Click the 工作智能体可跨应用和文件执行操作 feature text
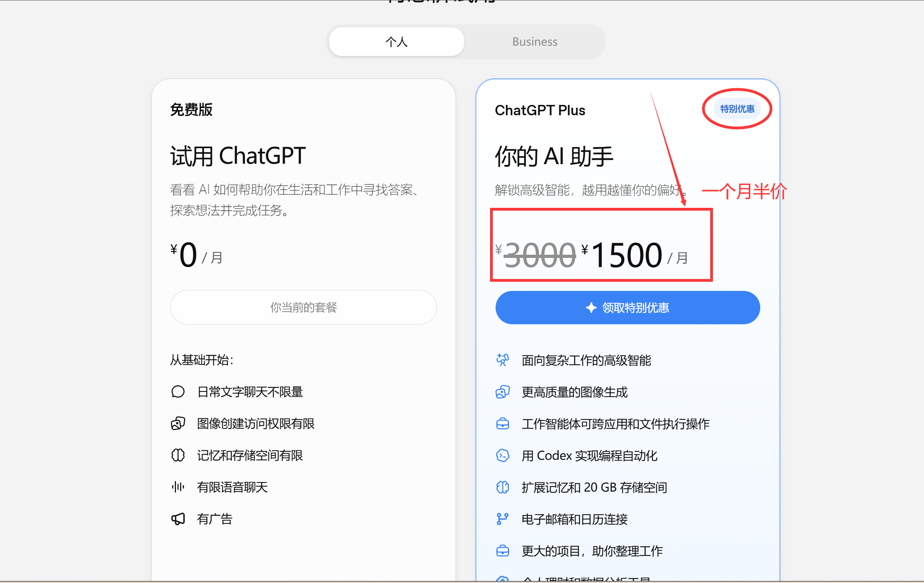The width and height of the screenshot is (924, 583). point(616,424)
